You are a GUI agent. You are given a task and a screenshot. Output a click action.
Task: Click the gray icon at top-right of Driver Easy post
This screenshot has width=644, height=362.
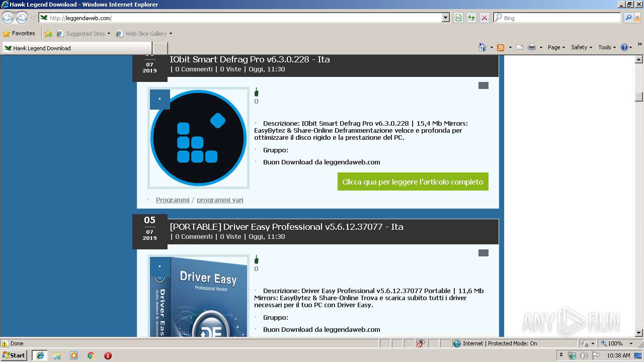484,253
